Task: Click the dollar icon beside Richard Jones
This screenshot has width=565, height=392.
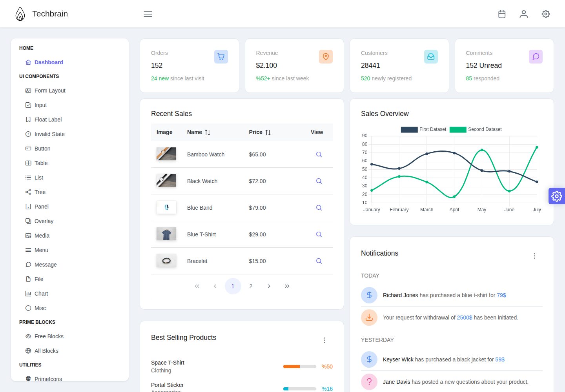Action: 369,295
